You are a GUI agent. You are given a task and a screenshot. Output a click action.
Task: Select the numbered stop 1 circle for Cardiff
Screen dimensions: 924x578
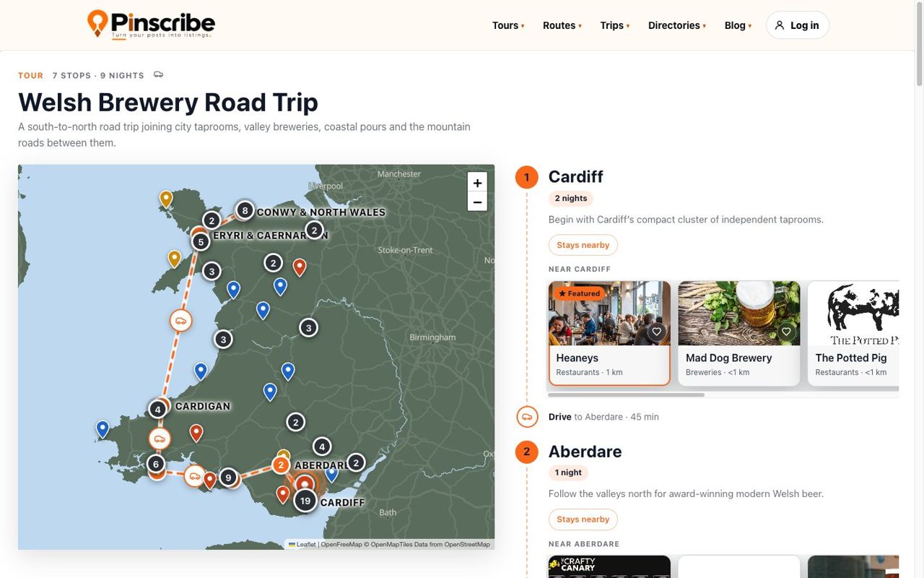point(526,177)
